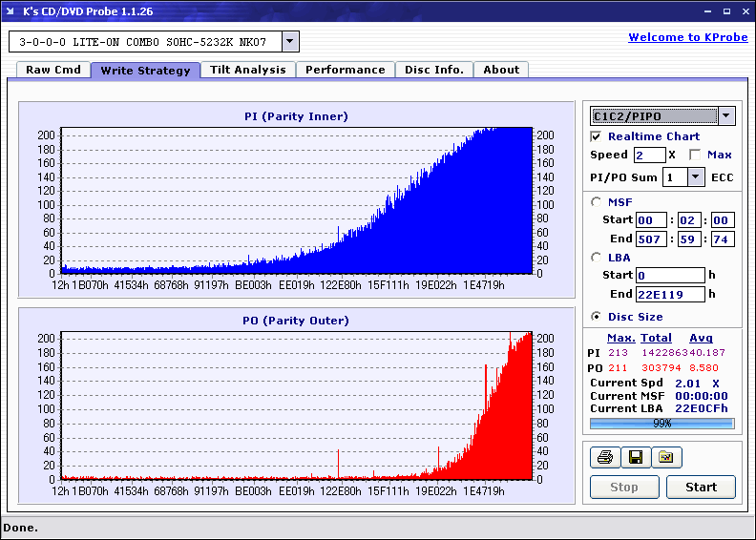This screenshot has height=540, width=756.
Task: Click the Max. column header
Action: click(621, 338)
